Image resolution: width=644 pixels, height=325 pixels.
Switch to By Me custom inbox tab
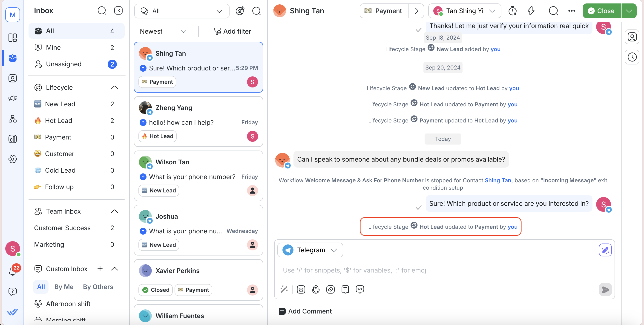64,287
